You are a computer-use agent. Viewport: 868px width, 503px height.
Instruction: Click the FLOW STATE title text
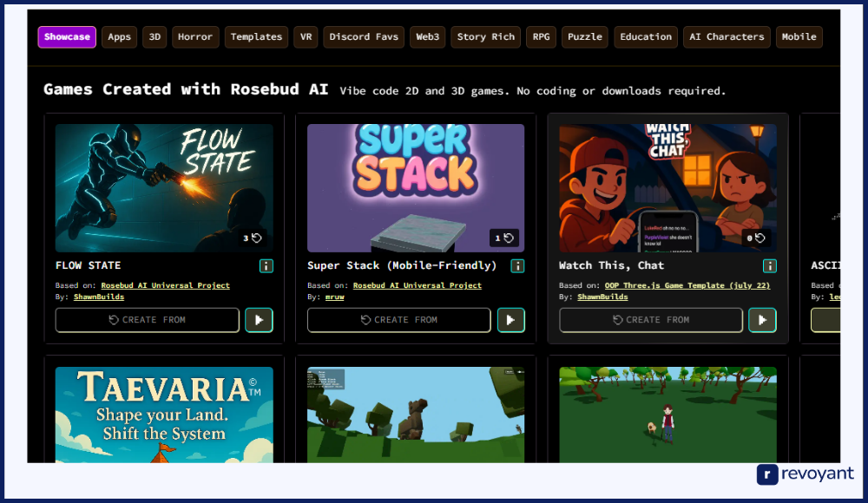[x=88, y=265]
